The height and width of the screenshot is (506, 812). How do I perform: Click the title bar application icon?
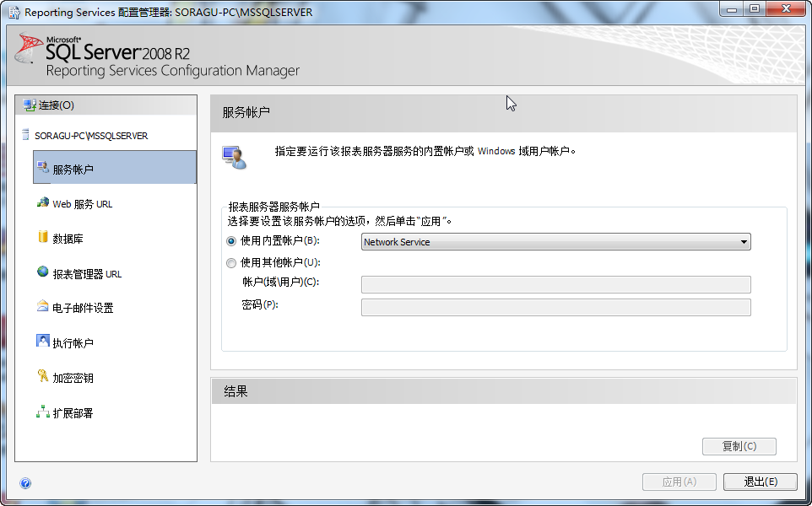coord(14,12)
